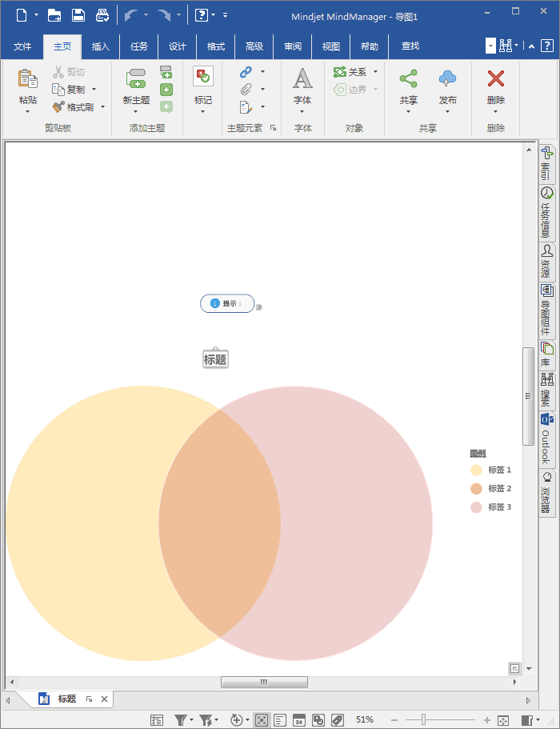This screenshot has height=729, width=560.
Task: Toggle the map view button in status bar
Action: click(x=262, y=720)
